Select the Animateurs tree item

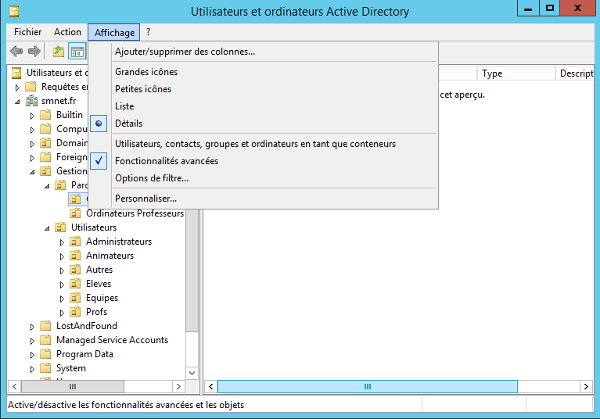point(110,256)
